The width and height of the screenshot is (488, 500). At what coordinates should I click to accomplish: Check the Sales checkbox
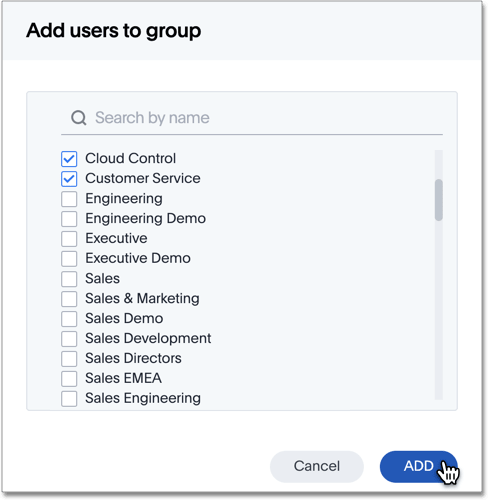click(x=69, y=279)
